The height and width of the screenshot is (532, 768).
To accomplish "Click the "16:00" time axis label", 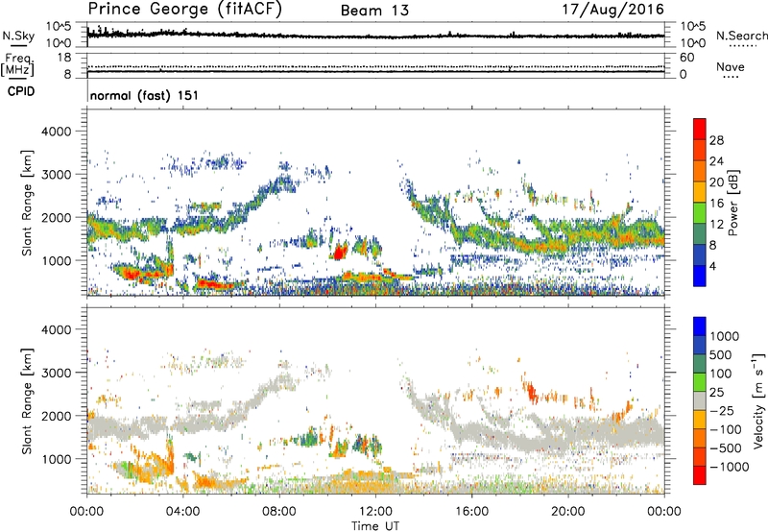I will coord(471,512).
